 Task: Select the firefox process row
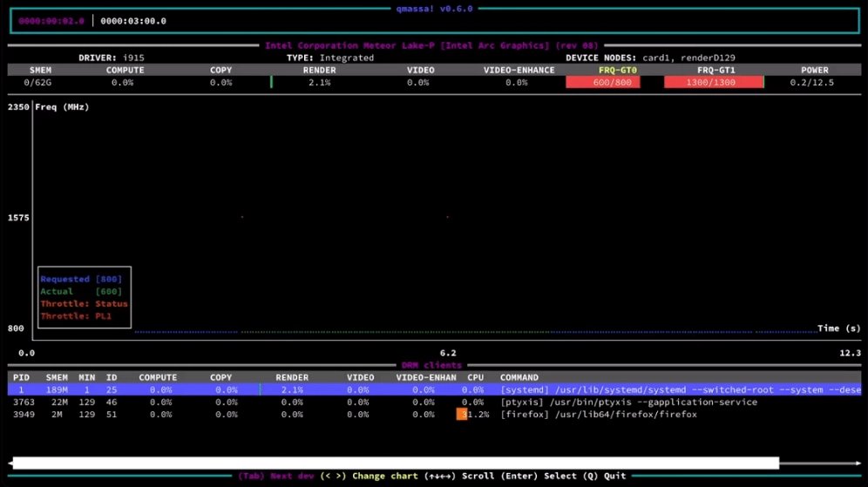(435, 415)
